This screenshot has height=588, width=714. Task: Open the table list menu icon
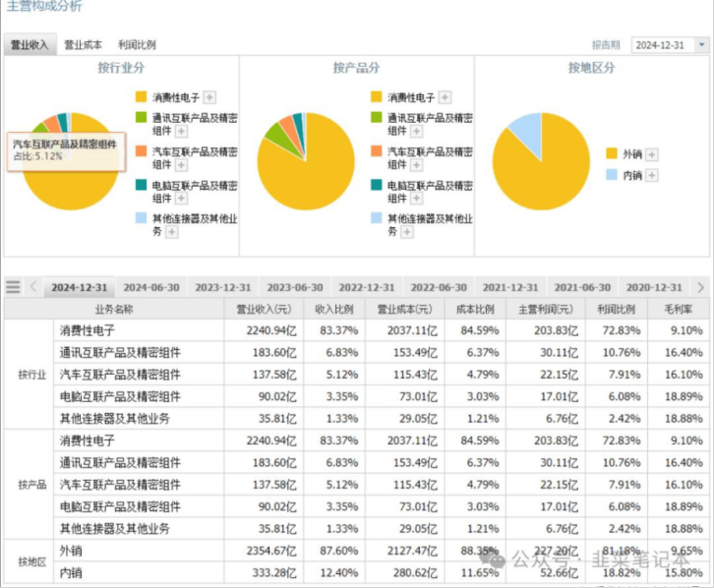pos(13,287)
